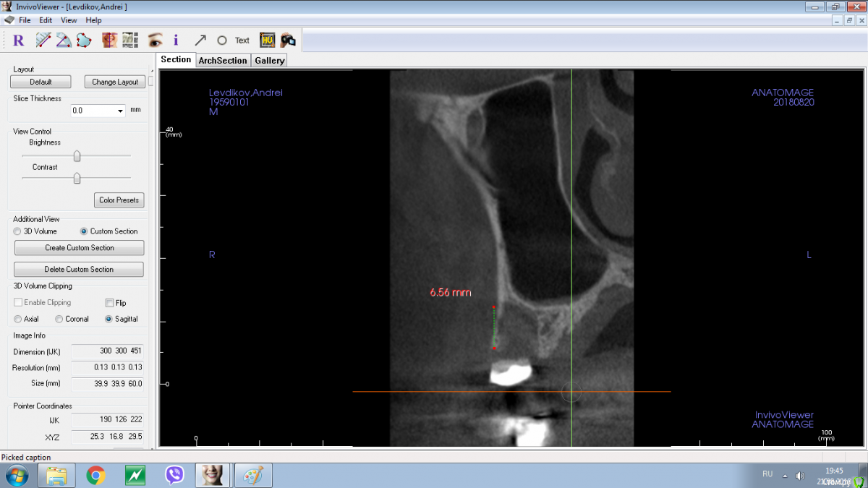Screen dimensions: 868x488
Task: Select the angle measurement tool
Action: point(64,40)
